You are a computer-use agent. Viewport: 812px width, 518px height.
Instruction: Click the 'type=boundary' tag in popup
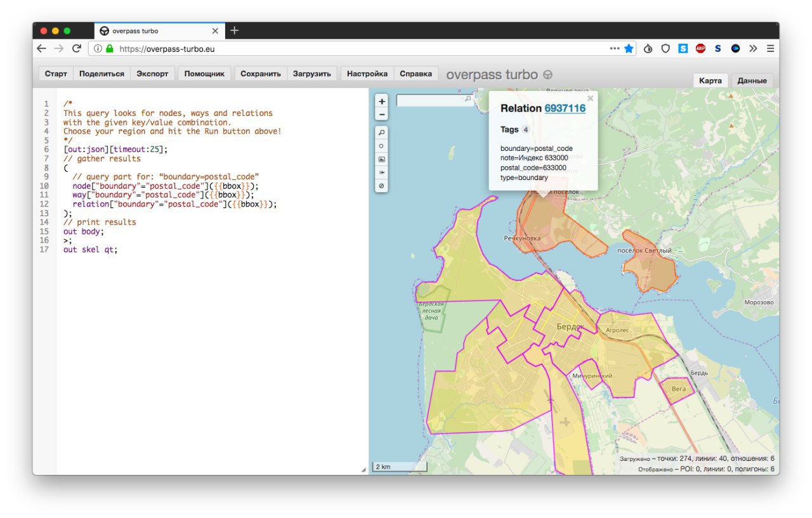pos(524,178)
